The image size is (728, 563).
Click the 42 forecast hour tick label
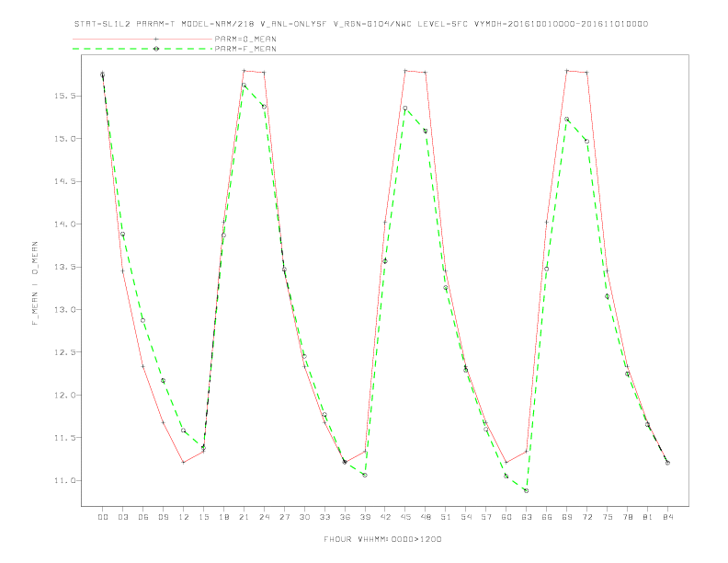385,517
